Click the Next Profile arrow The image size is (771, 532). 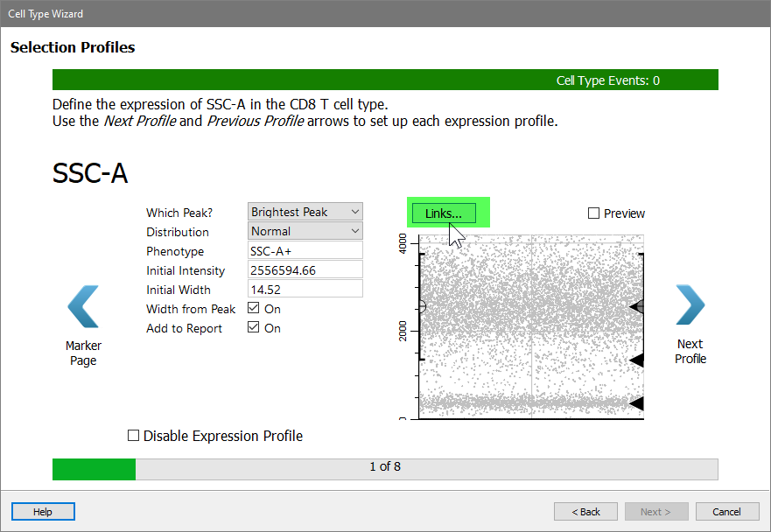(690, 306)
